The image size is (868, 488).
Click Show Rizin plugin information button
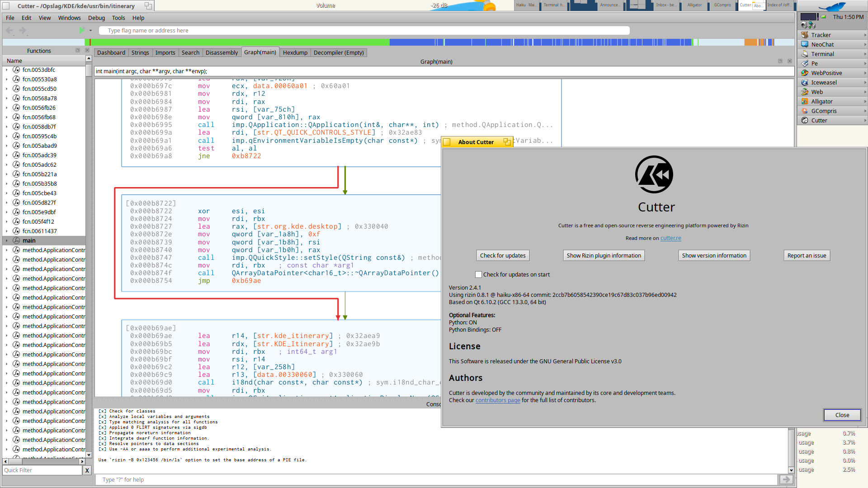604,256
